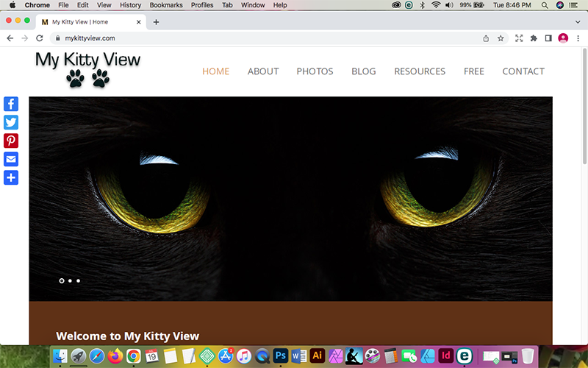Image resolution: width=588 pixels, height=368 pixels.
Task: Open the History menu in menu bar
Action: click(130, 5)
